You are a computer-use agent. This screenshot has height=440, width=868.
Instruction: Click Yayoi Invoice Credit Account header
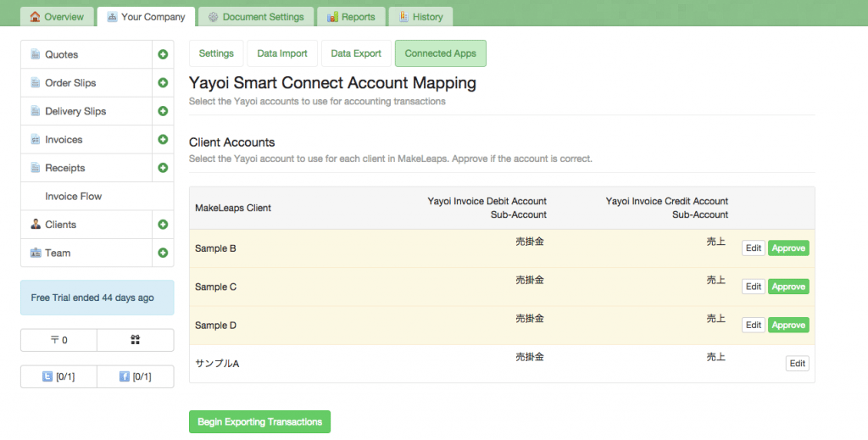(x=666, y=202)
